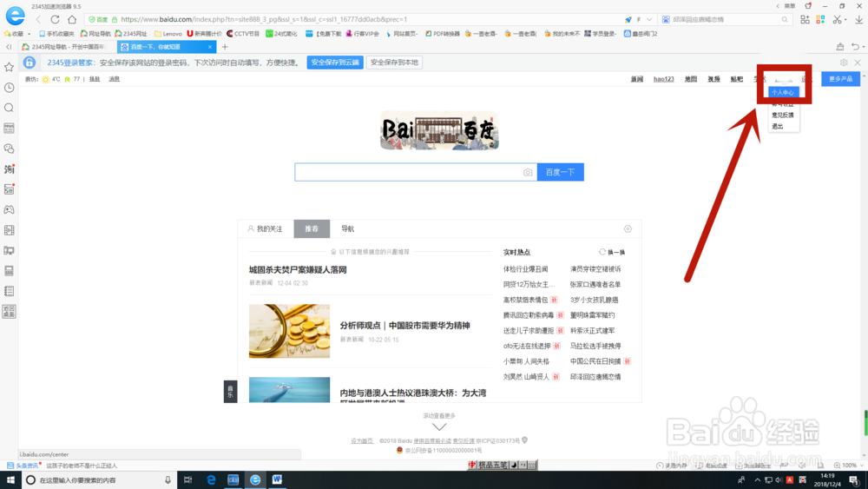Open the Lenovo bookmark folder
The height and width of the screenshot is (489, 868).
[168, 34]
